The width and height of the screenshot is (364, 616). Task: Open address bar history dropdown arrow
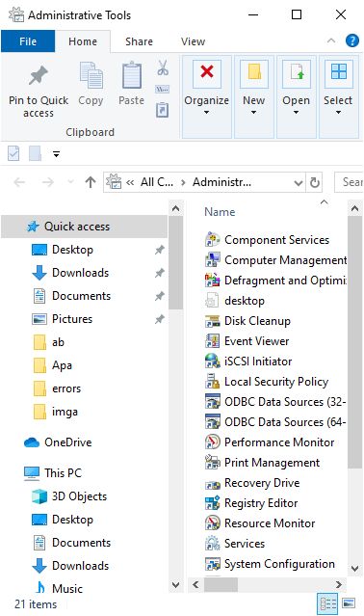coord(299,182)
